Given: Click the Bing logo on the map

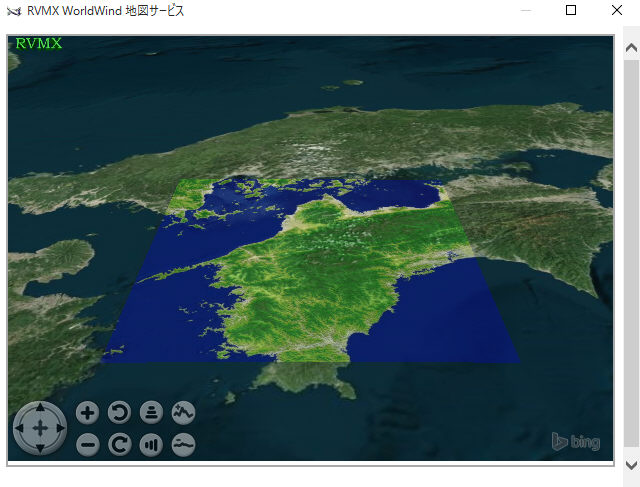Looking at the screenshot, I should pos(576,441).
